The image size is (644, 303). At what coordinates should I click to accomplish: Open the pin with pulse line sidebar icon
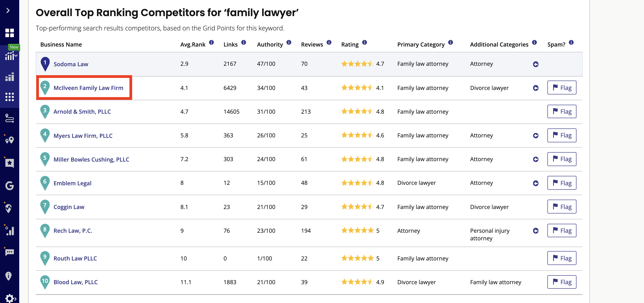click(8, 208)
